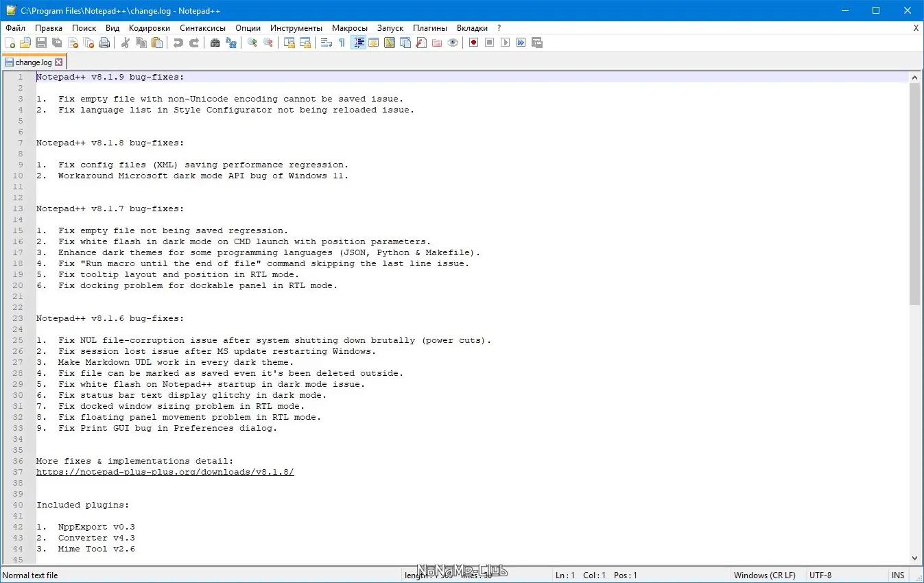Open the Вид menu
The image size is (924, 583).
112,28
